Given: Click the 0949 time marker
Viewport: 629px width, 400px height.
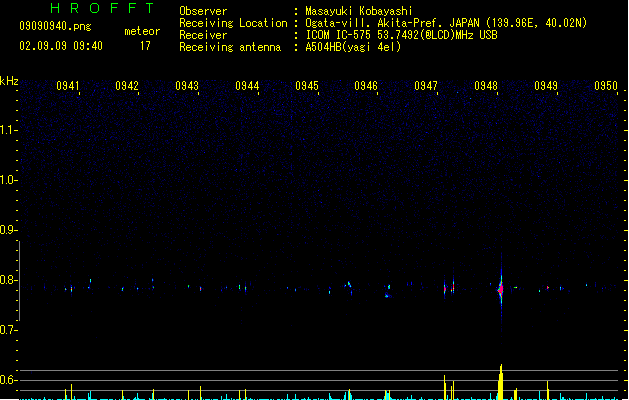Looking at the screenshot, I should (x=546, y=86).
